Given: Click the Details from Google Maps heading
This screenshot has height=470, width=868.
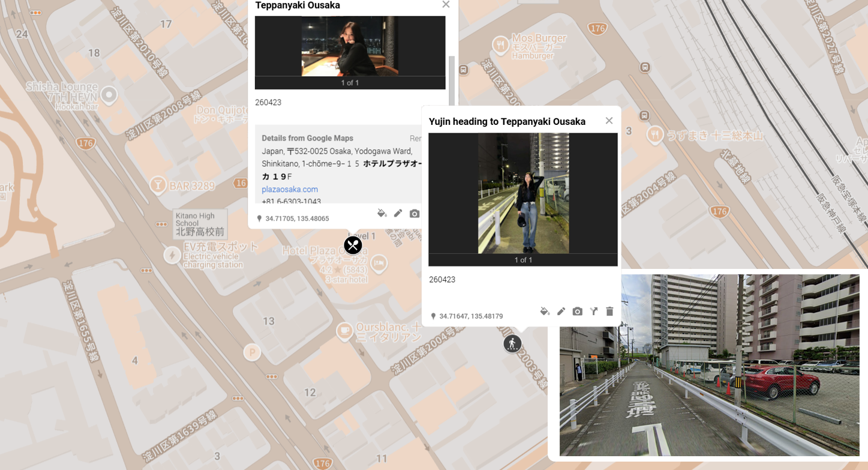Looking at the screenshot, I should (307, 138).
